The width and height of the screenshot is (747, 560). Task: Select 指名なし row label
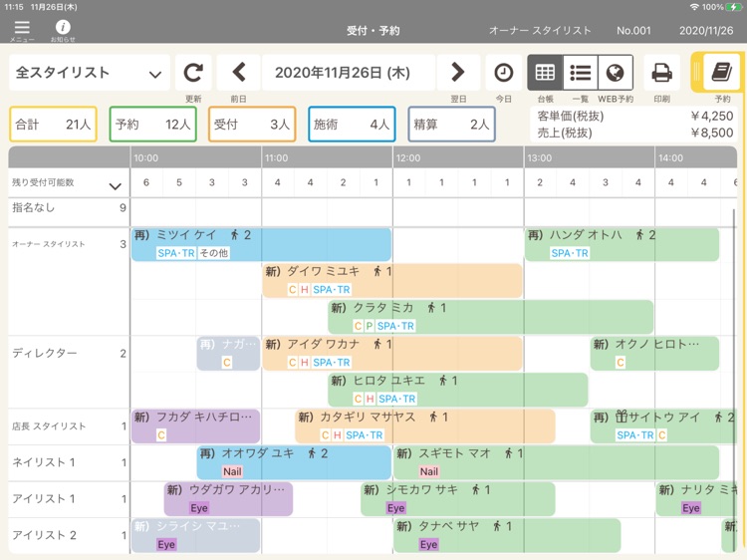coord(33,207)
